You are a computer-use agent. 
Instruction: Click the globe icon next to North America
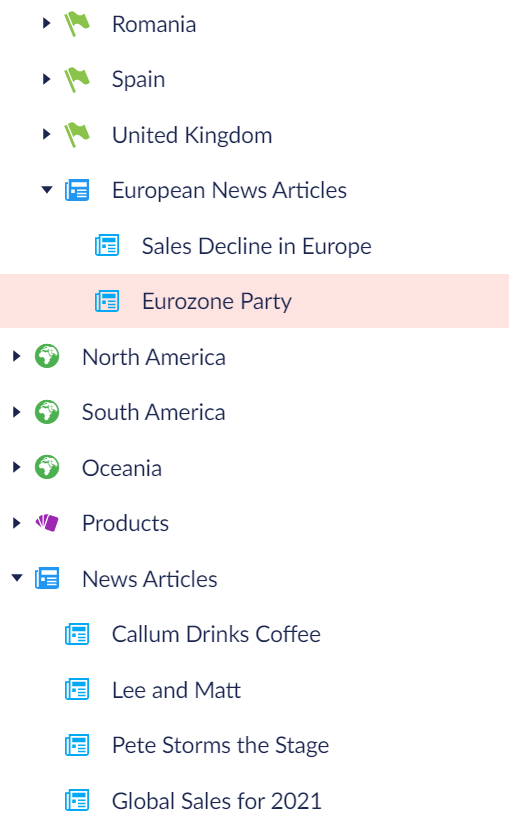pos(47,356)
